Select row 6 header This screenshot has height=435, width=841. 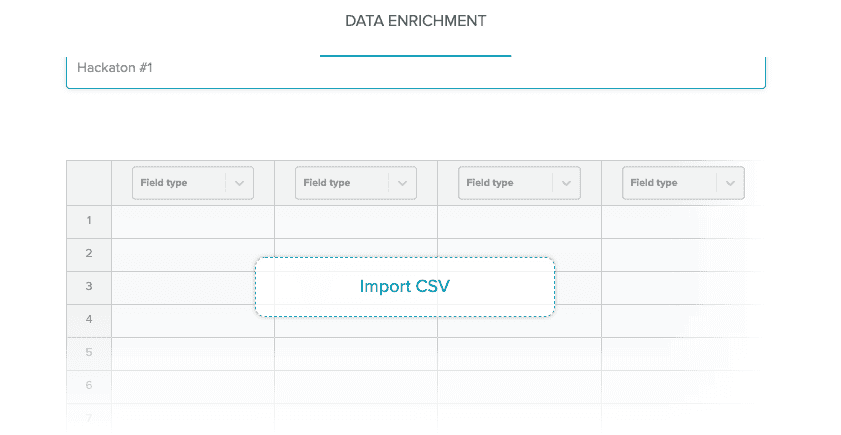pyautogui.click(x=89, y=386)
